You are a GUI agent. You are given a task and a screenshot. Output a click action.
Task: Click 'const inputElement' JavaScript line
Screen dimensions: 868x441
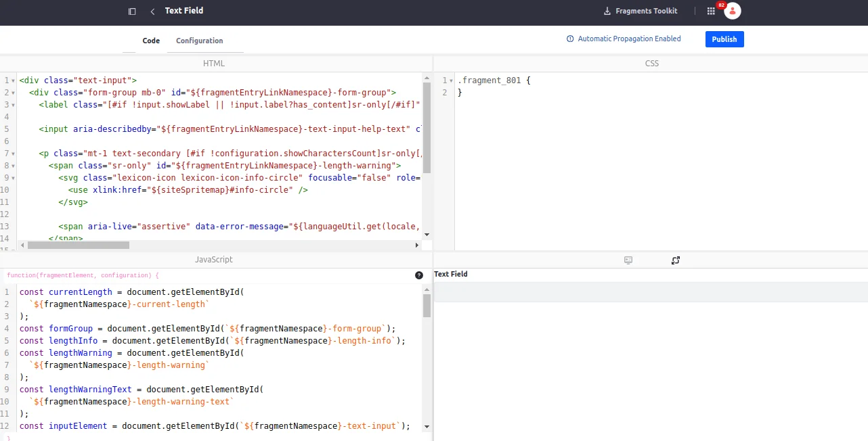[215, 426]
